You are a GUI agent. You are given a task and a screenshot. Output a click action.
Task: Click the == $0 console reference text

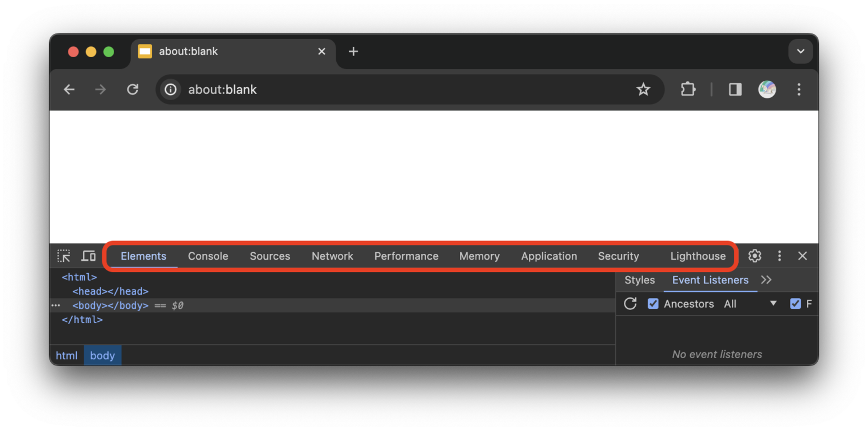click(169, 305)
